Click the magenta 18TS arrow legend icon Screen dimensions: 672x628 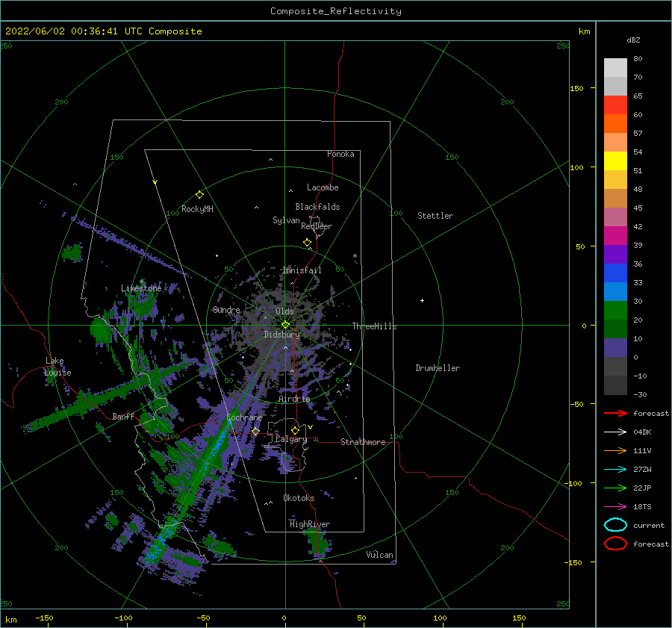pyautogui.click(x=615, y=507)
